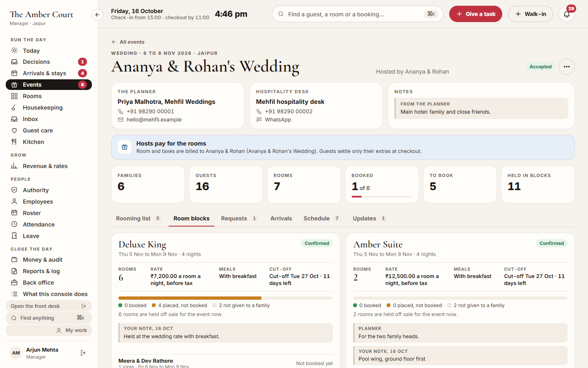The height and width of the screenshot is (368, 588).
Task: Click the My work button
Action: pos(49,330)
